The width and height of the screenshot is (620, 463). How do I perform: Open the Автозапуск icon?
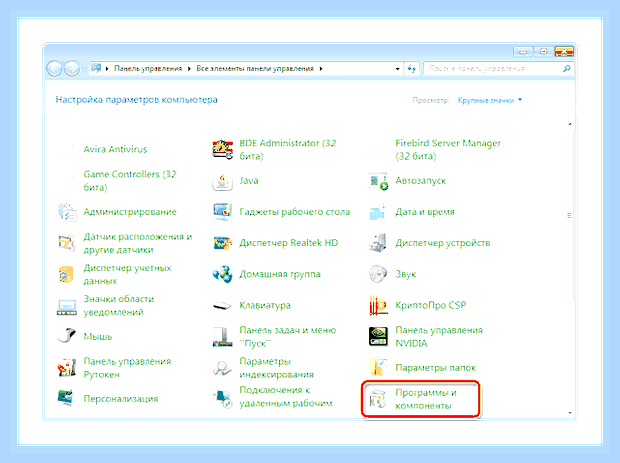point(378,181)
